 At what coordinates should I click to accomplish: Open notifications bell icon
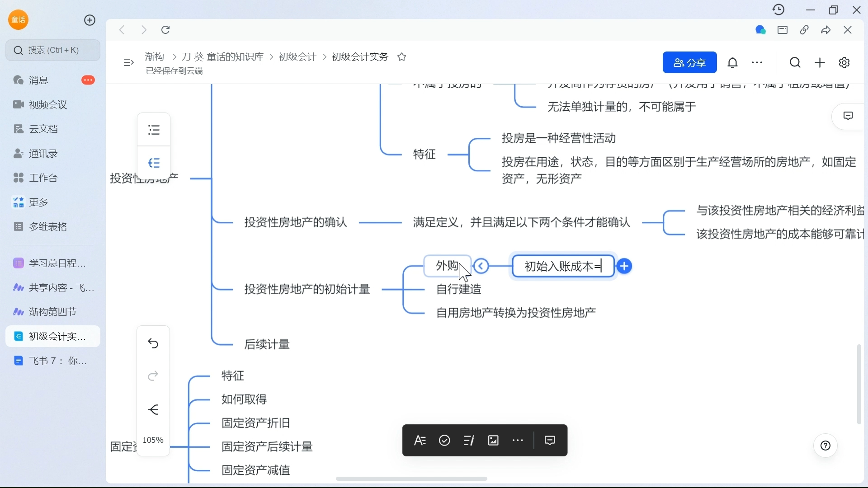[x=733, y=63]
